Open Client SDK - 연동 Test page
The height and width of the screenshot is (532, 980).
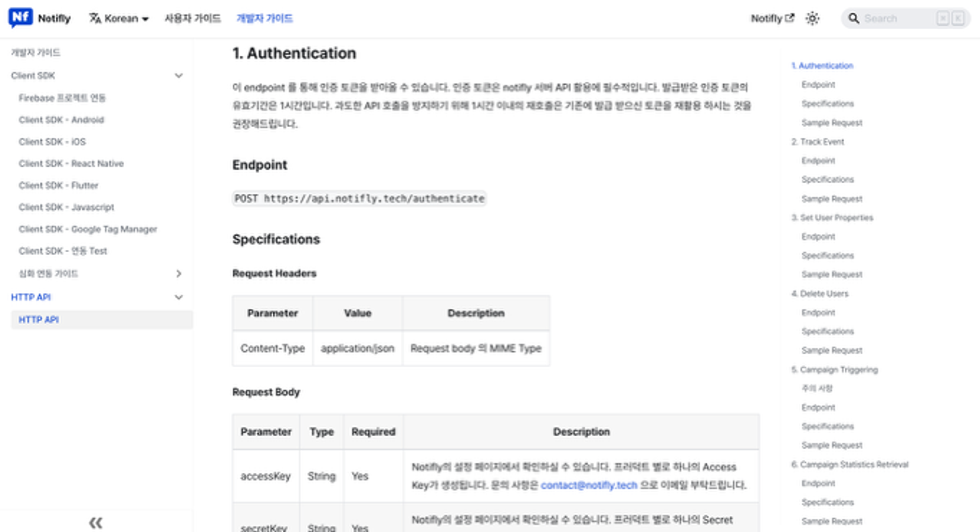pyautogui.click(x=63, y=251)
